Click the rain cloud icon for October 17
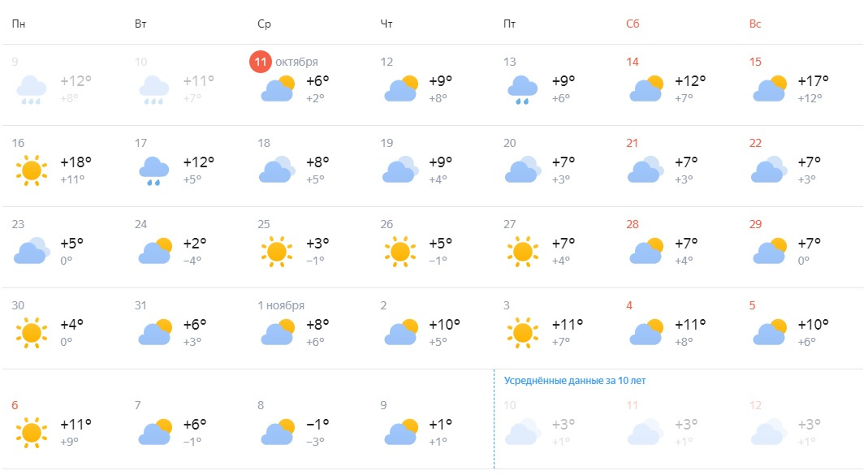Image resolution: width=868 pixels, height=475 pixels. (x=153, y=171)
